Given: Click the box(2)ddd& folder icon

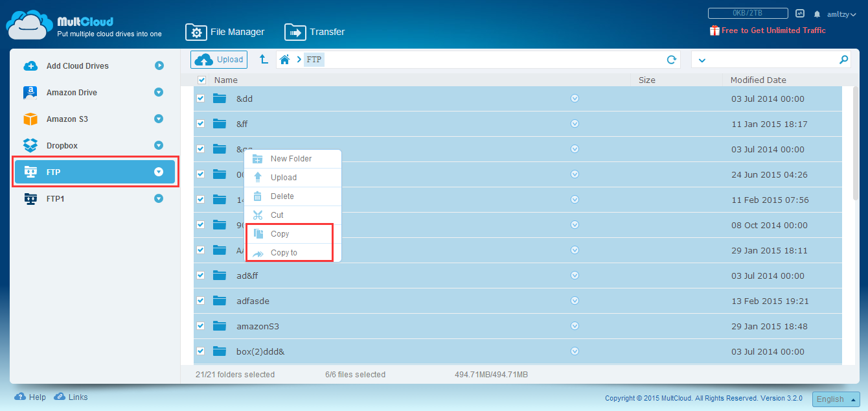Looking at the screenshot, I should (x=220, y=351).
